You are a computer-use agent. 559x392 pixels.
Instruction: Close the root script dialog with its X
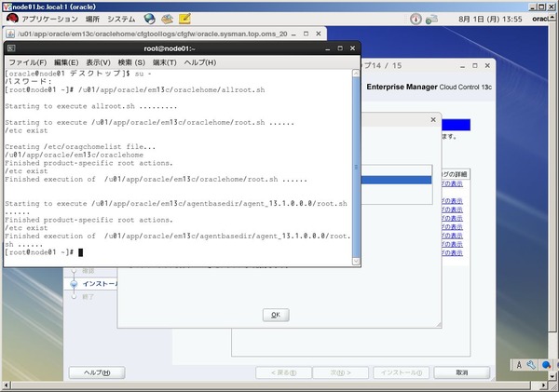(433, 120)
